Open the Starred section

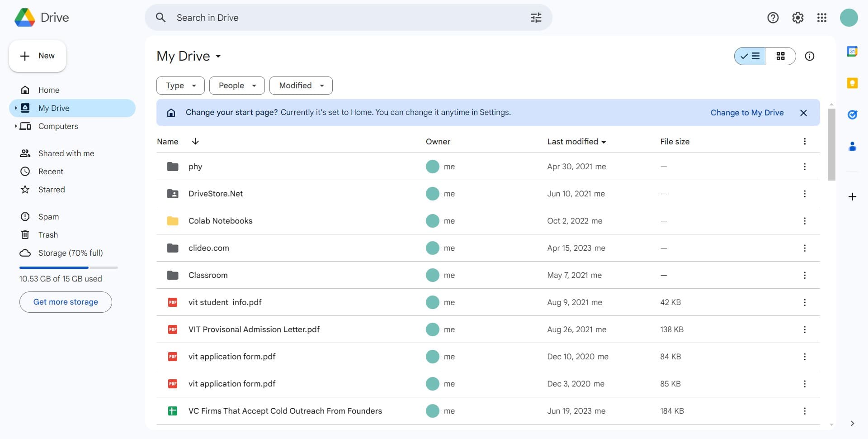(52, 190)
